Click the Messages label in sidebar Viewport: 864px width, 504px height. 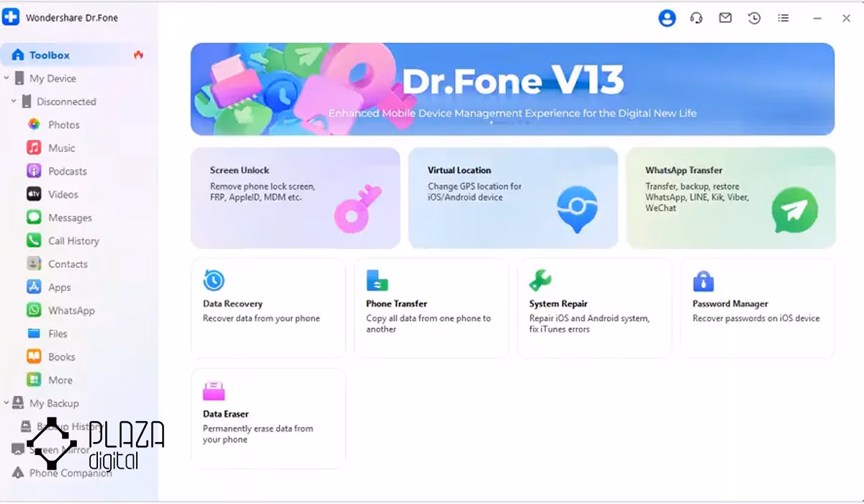(x=70, y=217)
